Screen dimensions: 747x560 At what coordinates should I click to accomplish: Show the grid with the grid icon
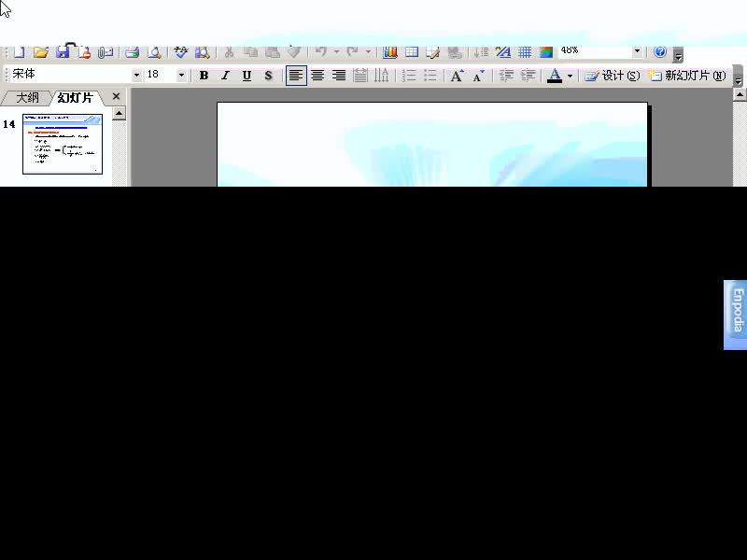[525, 52]
